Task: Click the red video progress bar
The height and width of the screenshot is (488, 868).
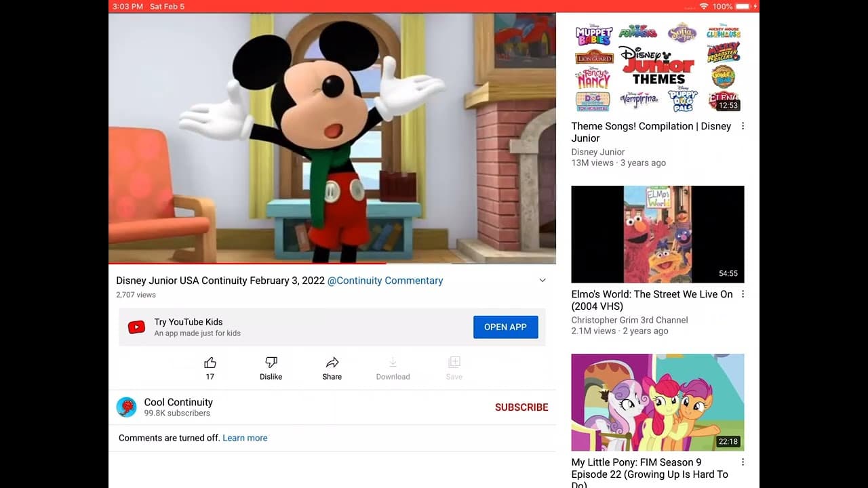Action: (248, 263)
